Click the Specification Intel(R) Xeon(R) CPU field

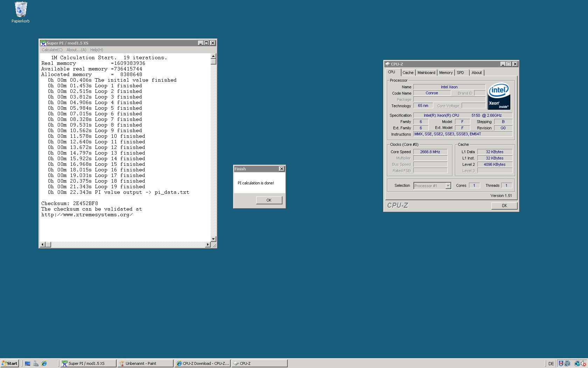(x=463, y=115)
